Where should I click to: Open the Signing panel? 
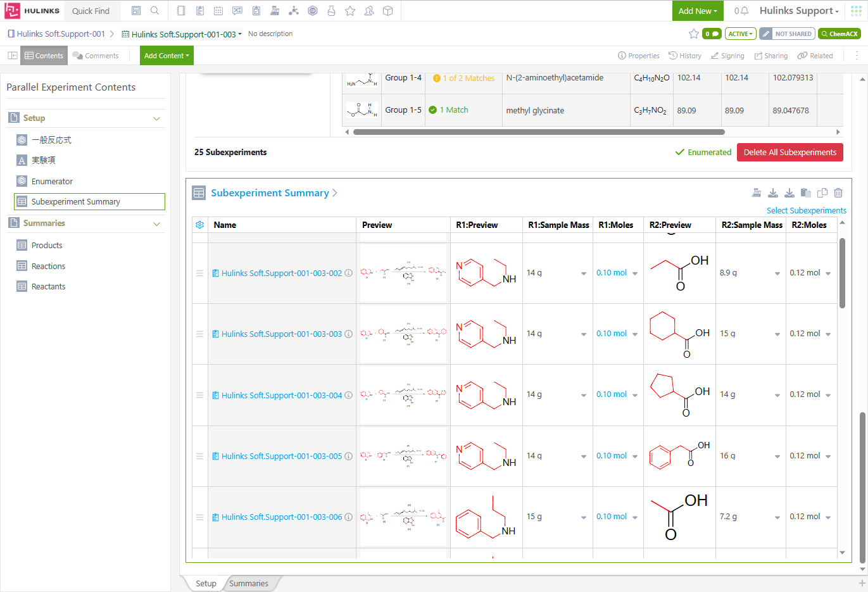(727, 56)
